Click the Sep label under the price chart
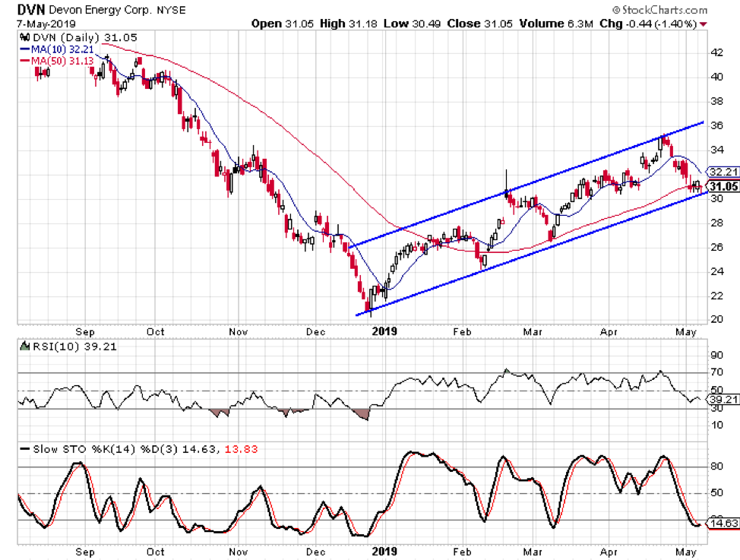The image size is (740, 560). coord(85,332)
